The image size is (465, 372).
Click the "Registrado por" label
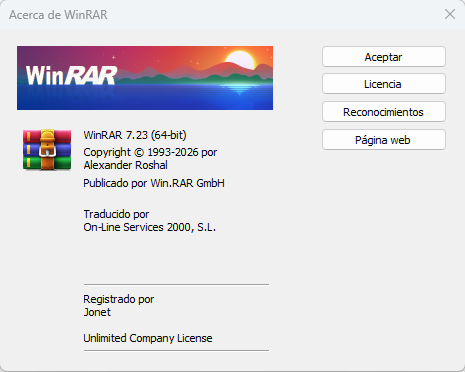pyautogui.click(x=118, y=299)
